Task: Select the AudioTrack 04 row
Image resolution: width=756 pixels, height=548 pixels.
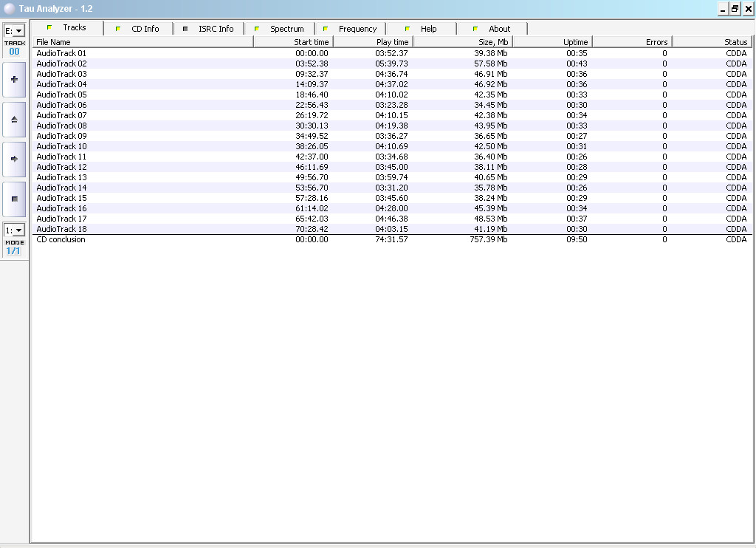Action: coord(392,84)
